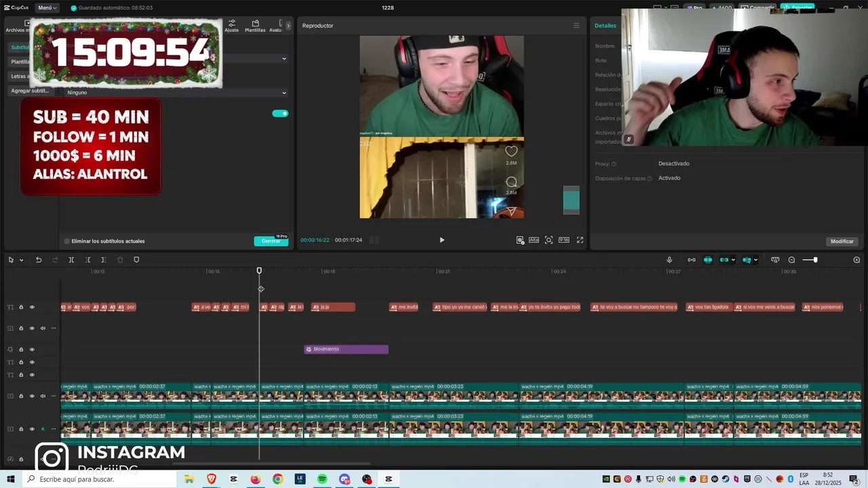Toggle the linkage icon in the timeline toolbar
This screenshot has width=868, height=488.
pos(724,260)
